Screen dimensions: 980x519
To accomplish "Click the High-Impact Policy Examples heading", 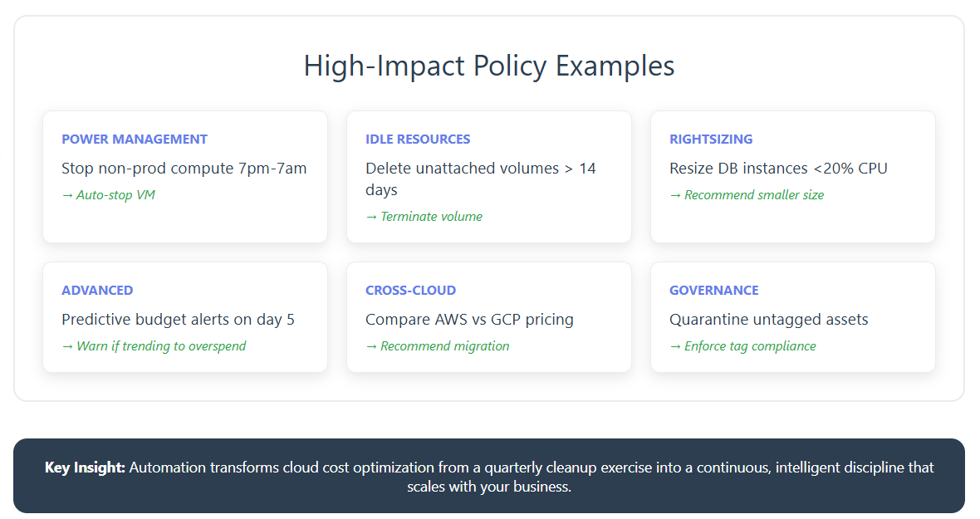I will pyautogui.click(x=488, y=66).
